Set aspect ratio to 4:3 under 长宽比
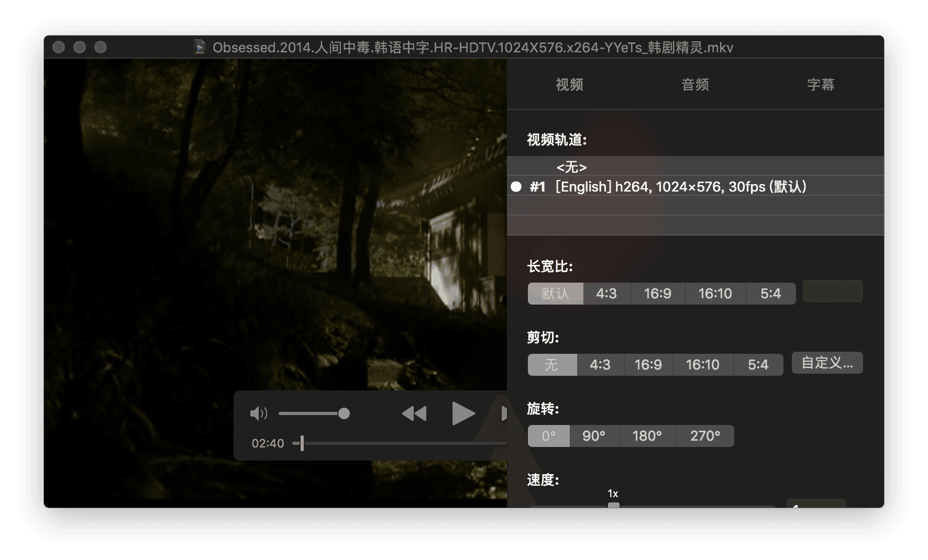The height and width of the screenshot is (560, 928). pyautogui.click(x=606, y=294)
